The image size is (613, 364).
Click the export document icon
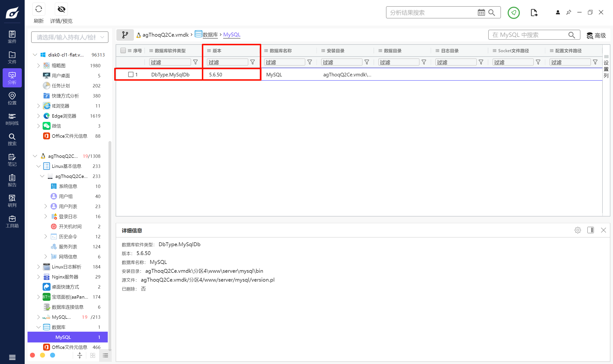(x=534, y=12)
